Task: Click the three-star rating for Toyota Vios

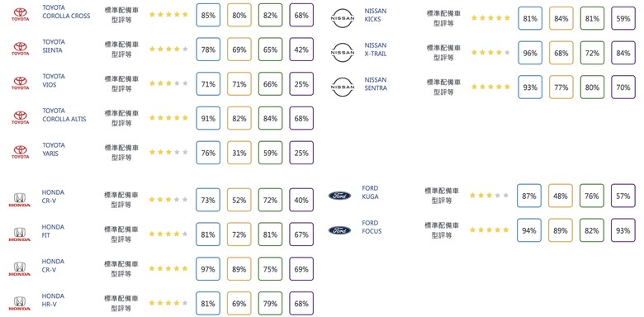Action: click(x=168, y=83)
